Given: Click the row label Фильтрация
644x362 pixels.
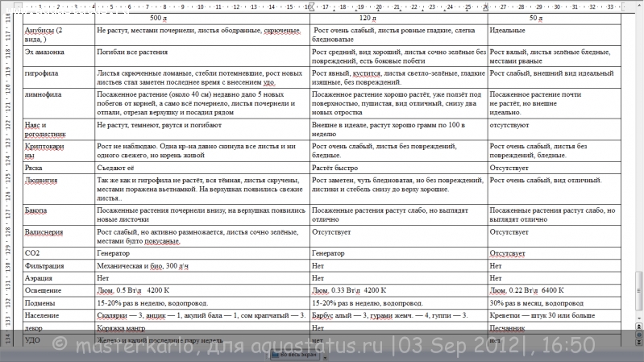Looking at the screenshot, I should coord(44,266).
